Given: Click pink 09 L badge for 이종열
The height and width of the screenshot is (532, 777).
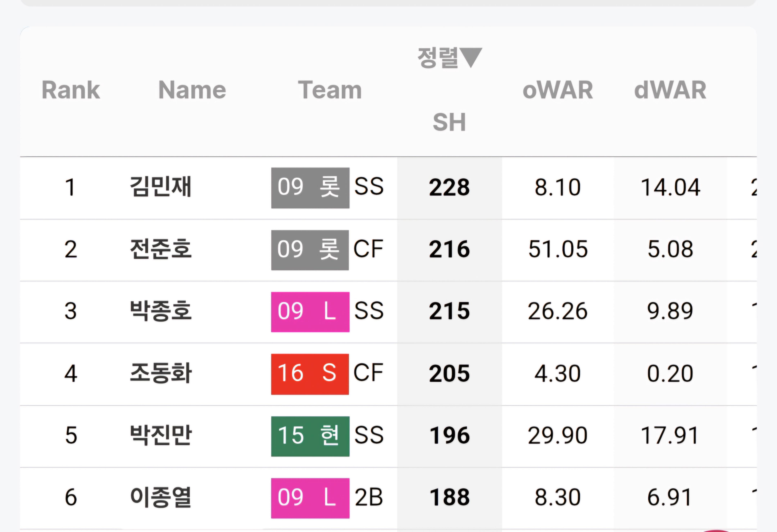Looking at the screenshot, I should (310, 498).
